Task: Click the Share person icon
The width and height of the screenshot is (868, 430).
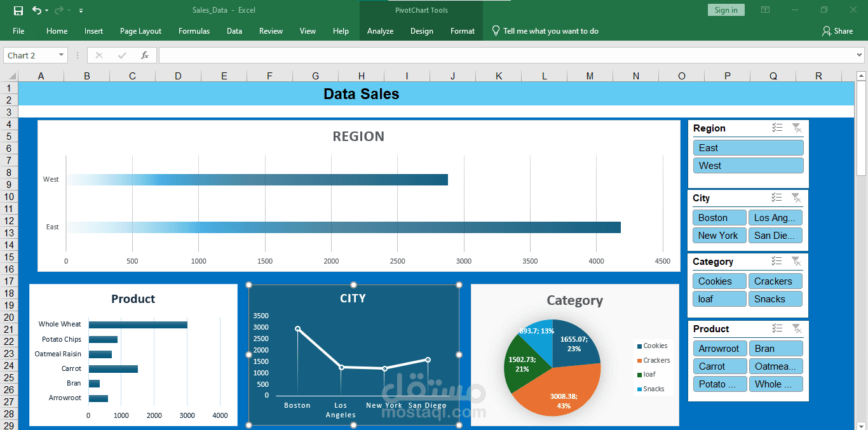Action: click(826, 31)
